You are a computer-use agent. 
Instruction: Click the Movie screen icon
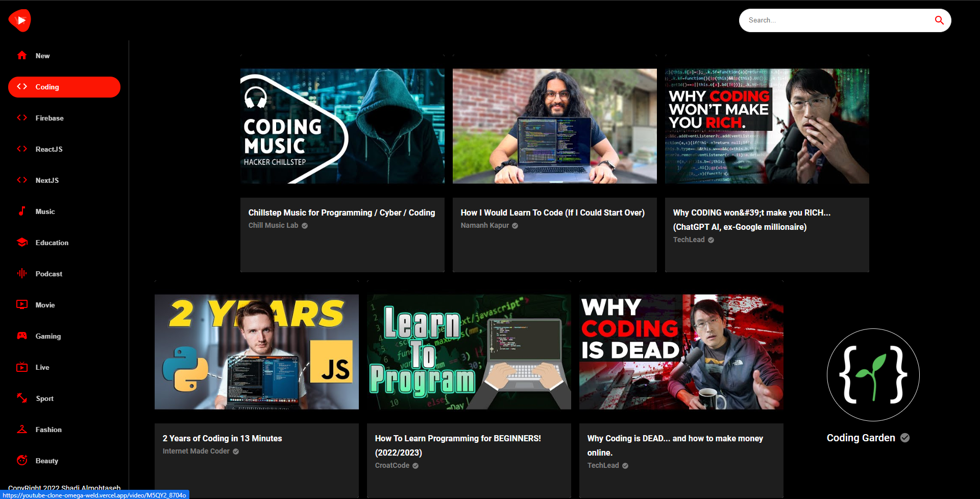pos(22,305)
